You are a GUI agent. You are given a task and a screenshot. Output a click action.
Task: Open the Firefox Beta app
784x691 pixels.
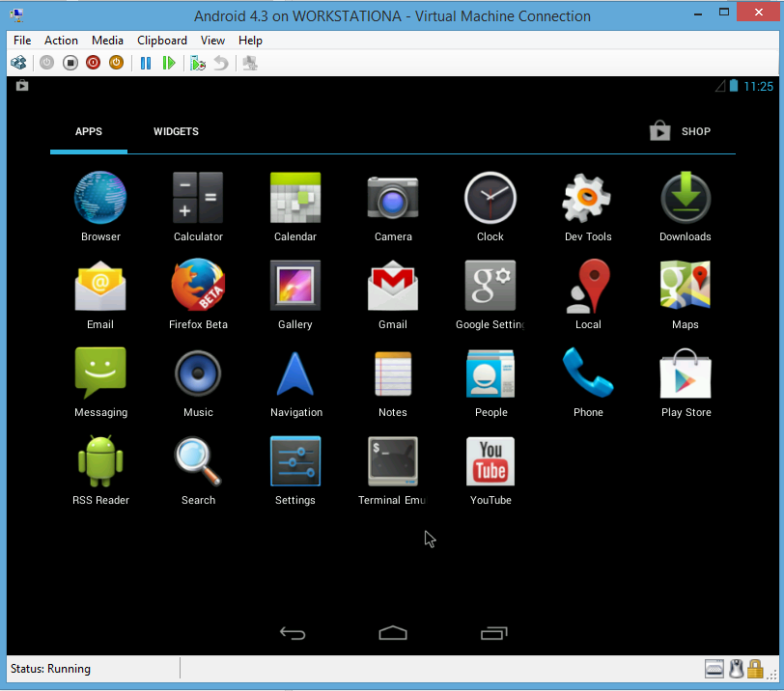coord(198,286)
